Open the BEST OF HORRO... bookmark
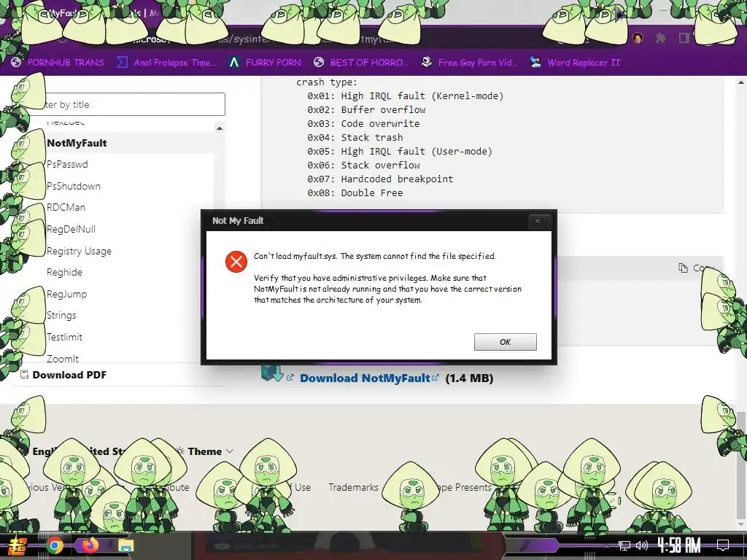 (x=361, y=63)
